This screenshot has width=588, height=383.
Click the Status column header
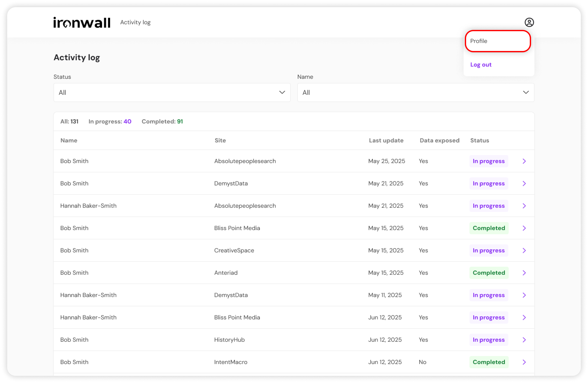click(x=480, y=141)
